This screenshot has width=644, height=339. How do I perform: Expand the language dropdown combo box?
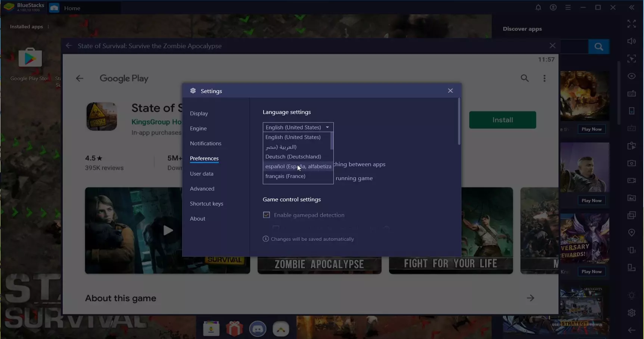(x=298, y=127)
